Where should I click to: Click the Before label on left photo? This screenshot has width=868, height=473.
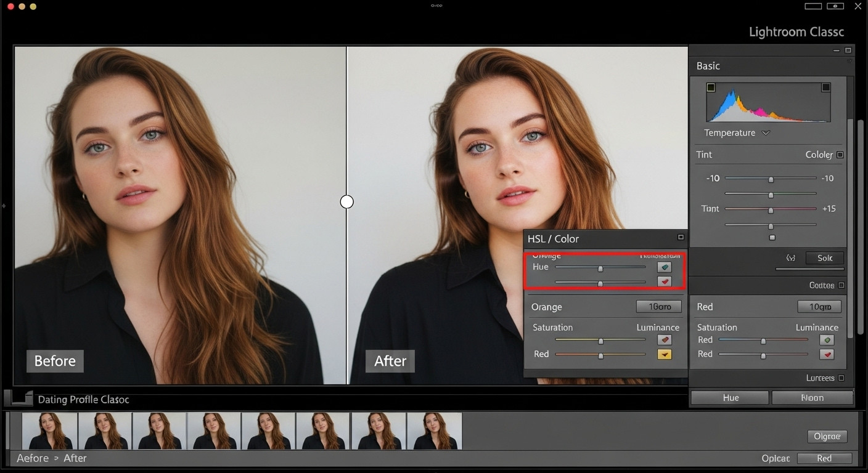(55, 361)
